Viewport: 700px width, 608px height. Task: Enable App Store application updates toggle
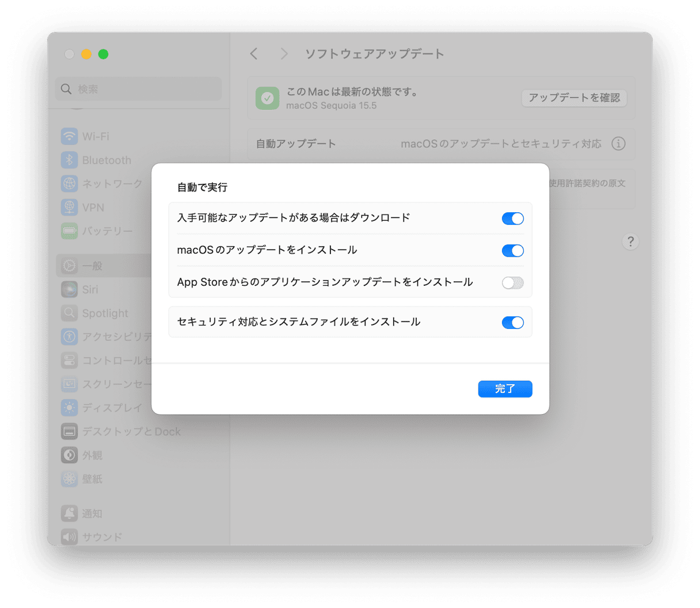point(512,282)
